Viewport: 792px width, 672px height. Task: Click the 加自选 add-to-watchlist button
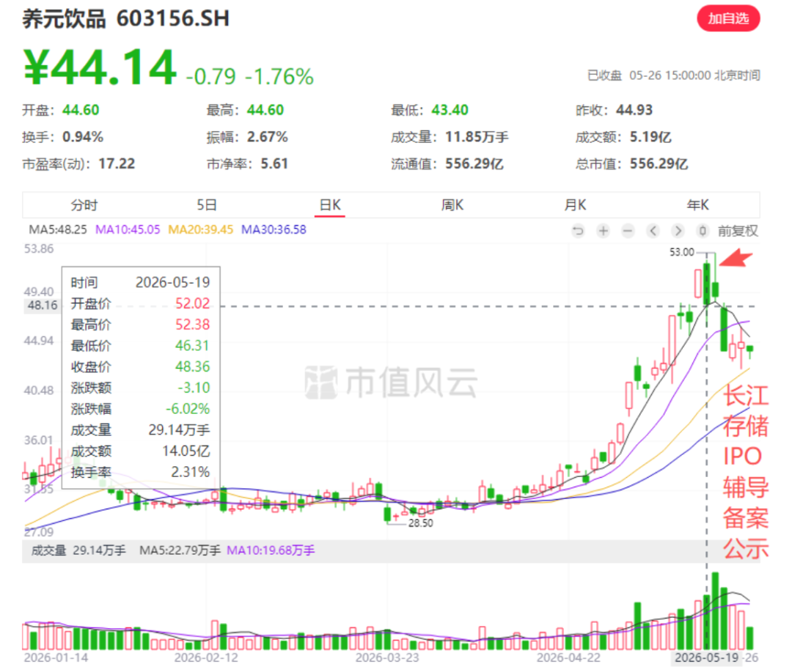click(728, 18)
